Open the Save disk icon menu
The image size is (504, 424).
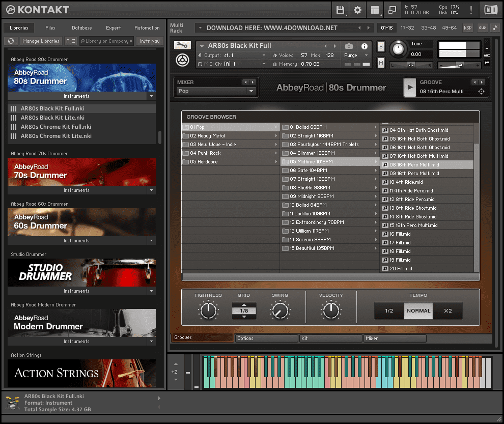[x=341, y=10]
